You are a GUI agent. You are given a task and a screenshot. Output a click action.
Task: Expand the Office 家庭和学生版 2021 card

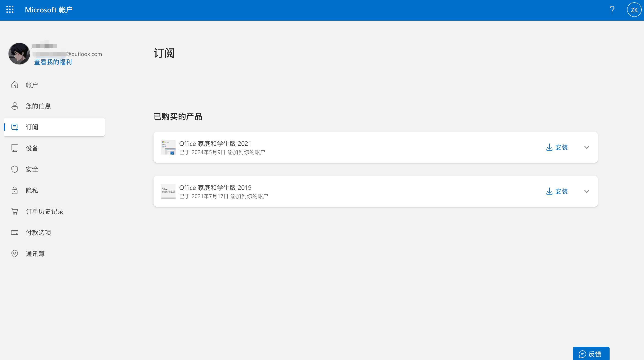[586, 147]
